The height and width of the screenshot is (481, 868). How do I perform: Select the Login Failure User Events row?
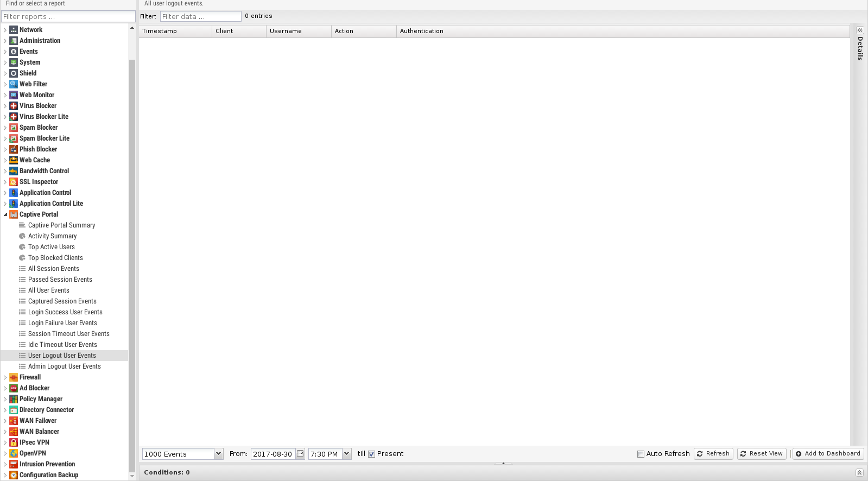pyautogui.click(x=64, y=323)
